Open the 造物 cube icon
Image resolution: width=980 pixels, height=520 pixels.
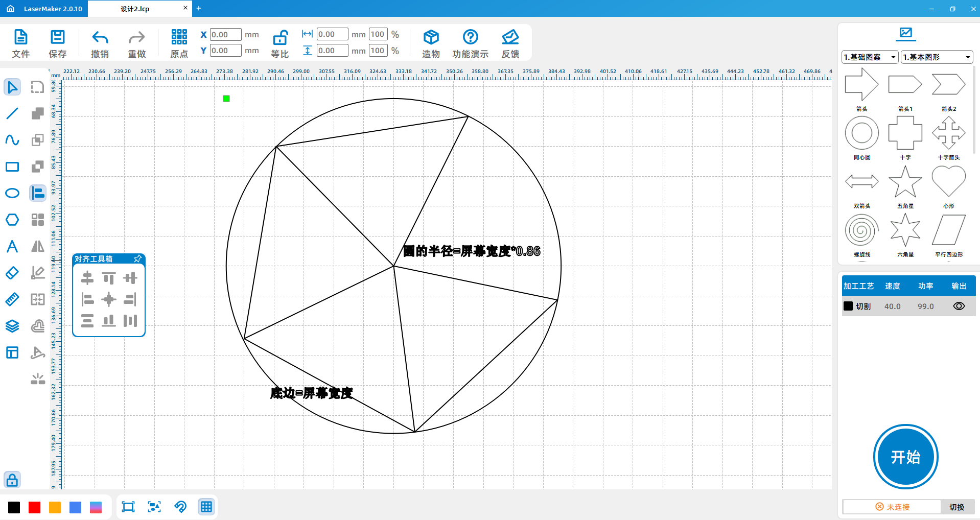pos(431,43)
